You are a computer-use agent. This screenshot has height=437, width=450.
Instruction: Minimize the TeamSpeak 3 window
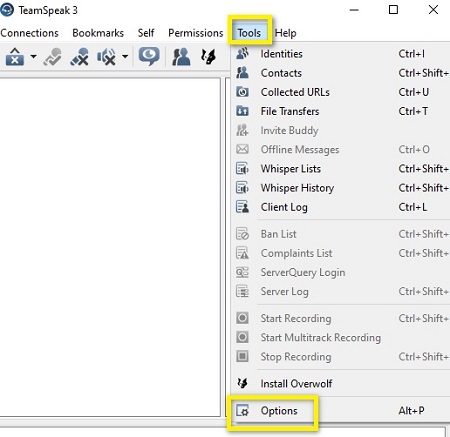coord(354,10)
